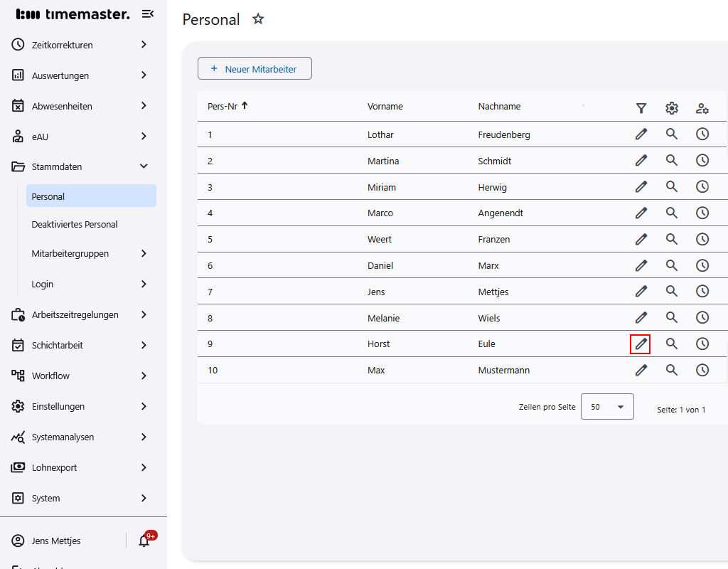Collapse the Stammdaten section
Image resolution: width=728 pixels, height=569 pixels.
tap(144, 166)
